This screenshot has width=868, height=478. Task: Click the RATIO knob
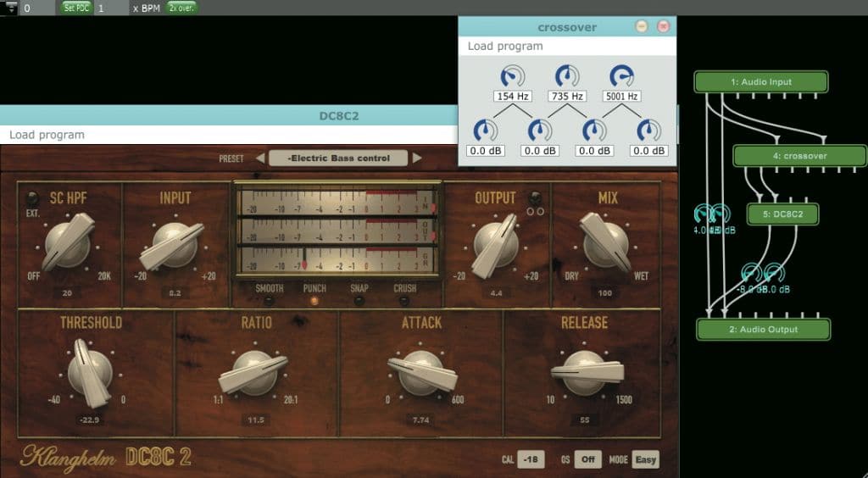click(253, 373)
